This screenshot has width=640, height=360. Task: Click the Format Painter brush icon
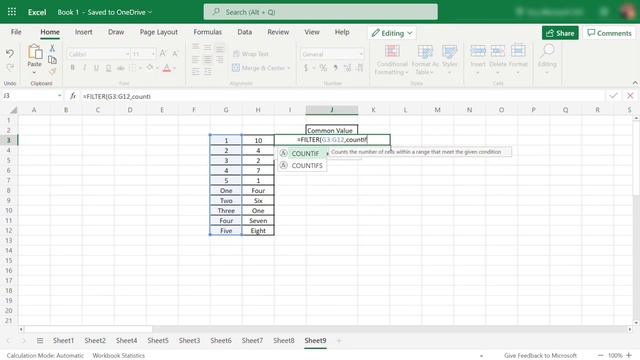[x=52, y=71]
